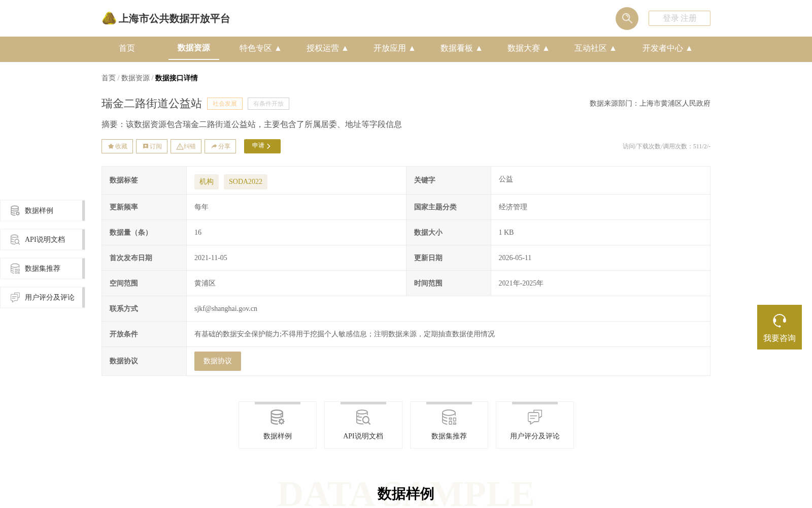This screenshot has width=812, height=508.
Task: Select the 1 KB data size value
Action: pyautogui.click(x=506, y=232)
